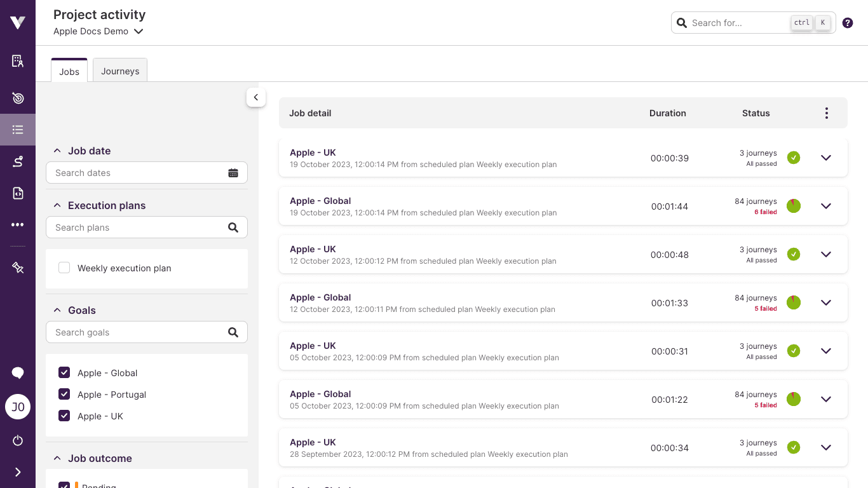Open the Journeys path icon in sidebar
This screenshot has width=868, height=488.
(x=17, y=161)
